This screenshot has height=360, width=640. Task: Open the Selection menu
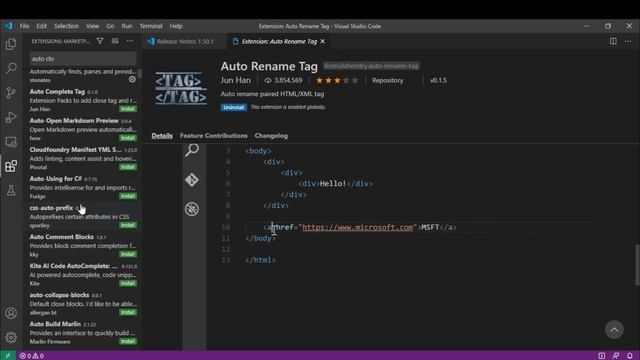click(x=66, y=26)
